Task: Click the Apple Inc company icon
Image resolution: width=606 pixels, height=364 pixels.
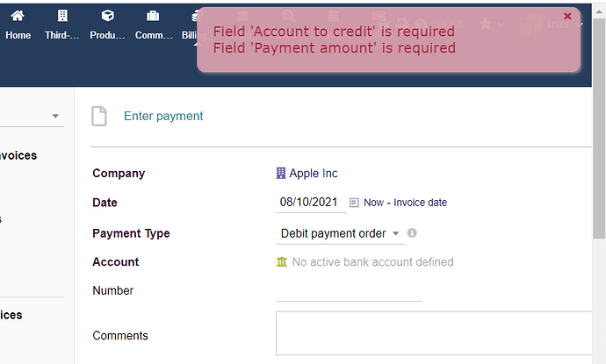Action: click(x=281, y=174)
